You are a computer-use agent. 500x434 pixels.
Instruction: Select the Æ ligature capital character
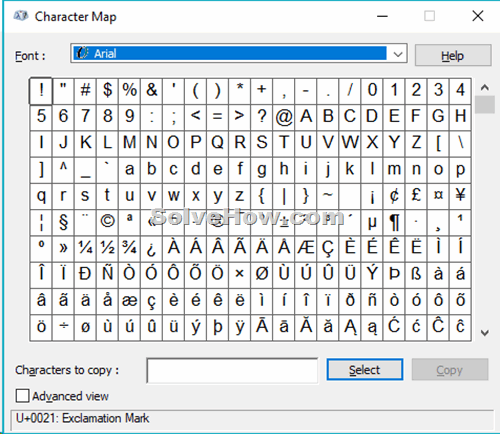pyautogui.click(x=306, y=249)
